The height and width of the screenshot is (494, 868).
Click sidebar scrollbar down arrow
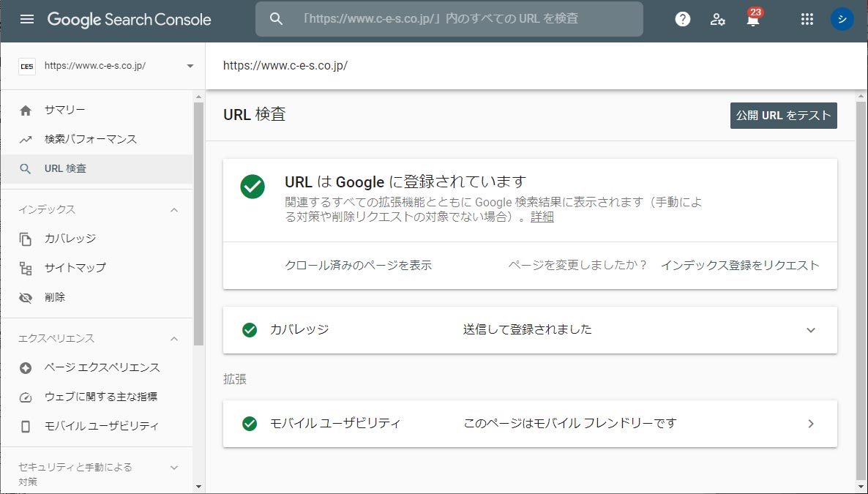click(199, 487)
